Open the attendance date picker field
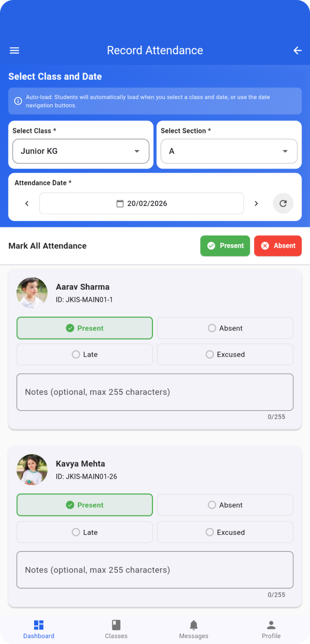The width and height of the screenshot is (310, 644). pos(142,203)
